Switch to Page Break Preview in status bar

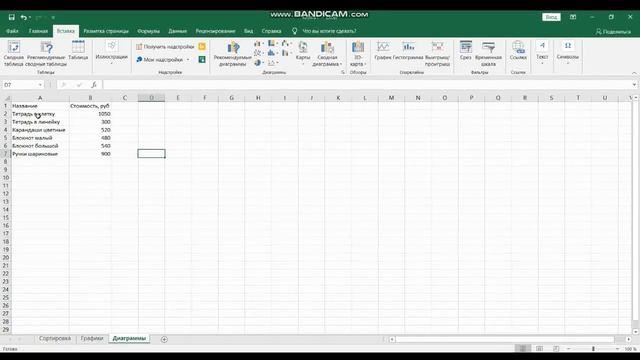tap(556, 349)
